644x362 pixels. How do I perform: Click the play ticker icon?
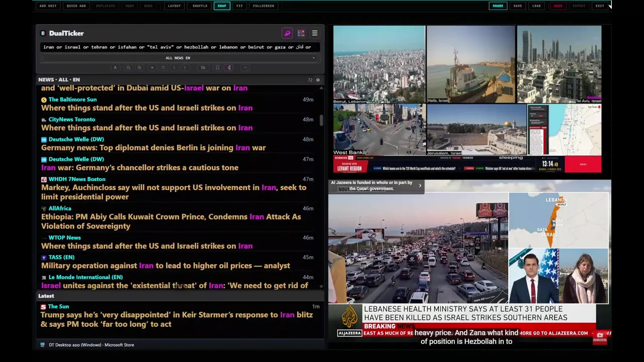[x=152, y=67]
